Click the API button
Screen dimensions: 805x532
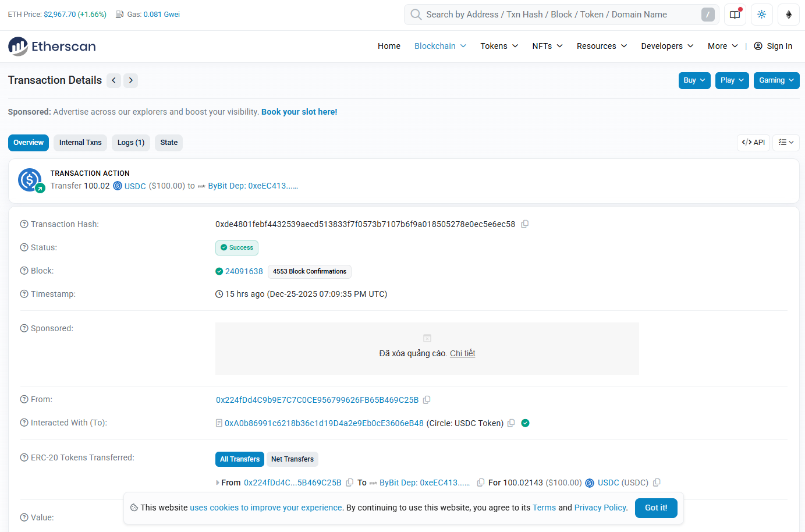coord(753,143)
